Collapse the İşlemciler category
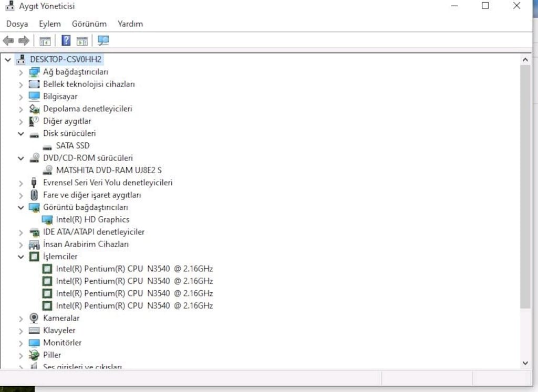Viewport: 538px width, 392px height. coord(21,257)
